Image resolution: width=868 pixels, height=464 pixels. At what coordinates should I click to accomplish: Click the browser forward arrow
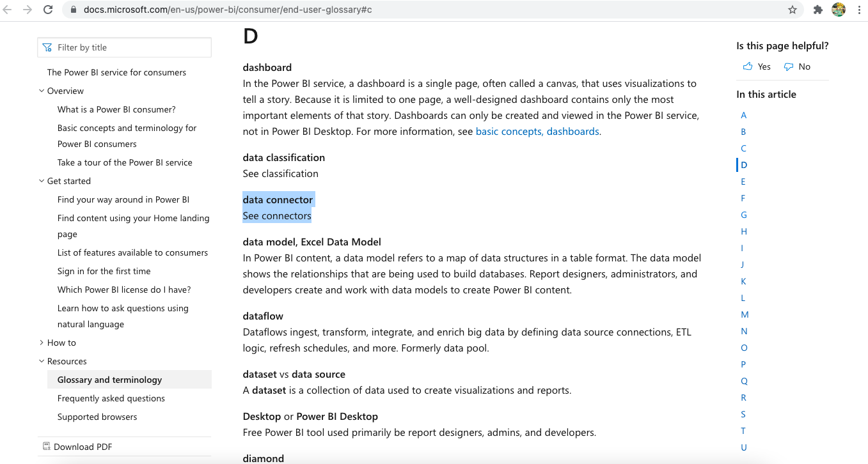coord(28,10)
